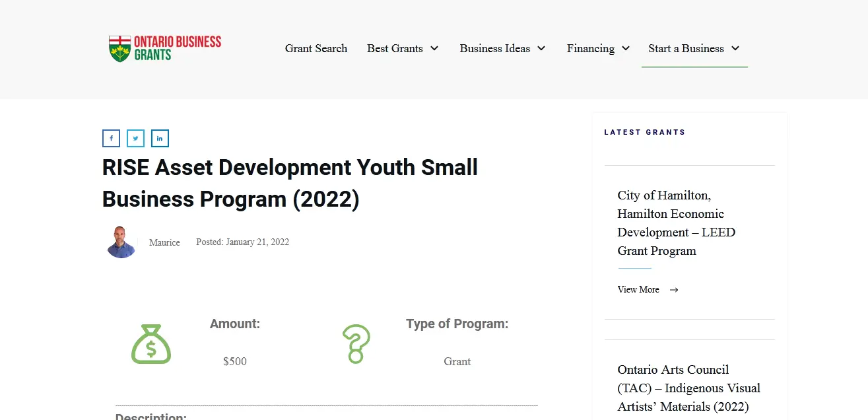Share the article on Facebook
This screenshot has width=868, height=420.
111,138
